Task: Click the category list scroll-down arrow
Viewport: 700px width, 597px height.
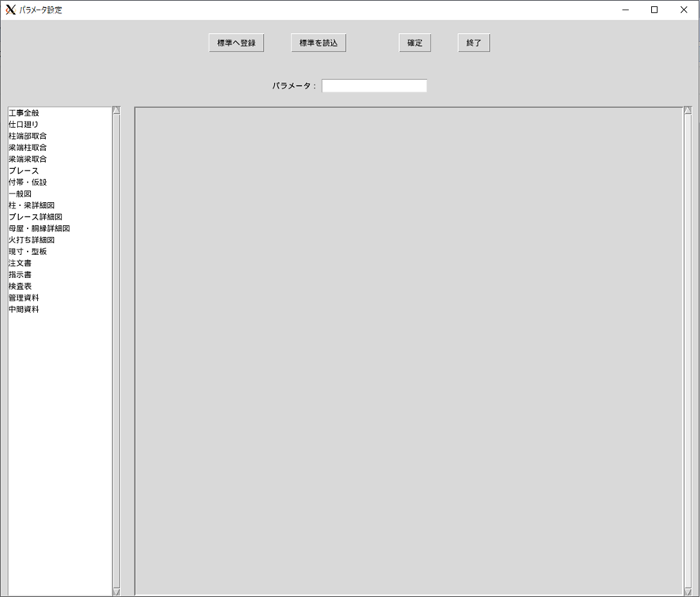Action: [x=116, y=592]
